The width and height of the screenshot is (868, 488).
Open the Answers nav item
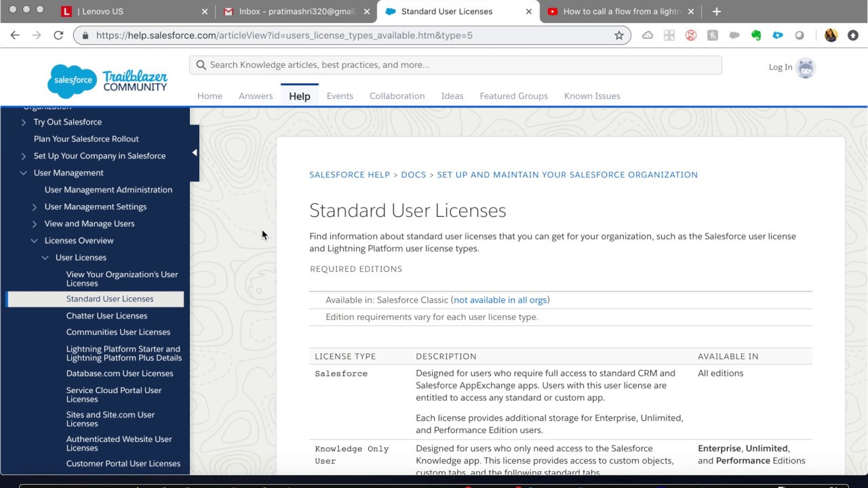[x=256, y=96]
